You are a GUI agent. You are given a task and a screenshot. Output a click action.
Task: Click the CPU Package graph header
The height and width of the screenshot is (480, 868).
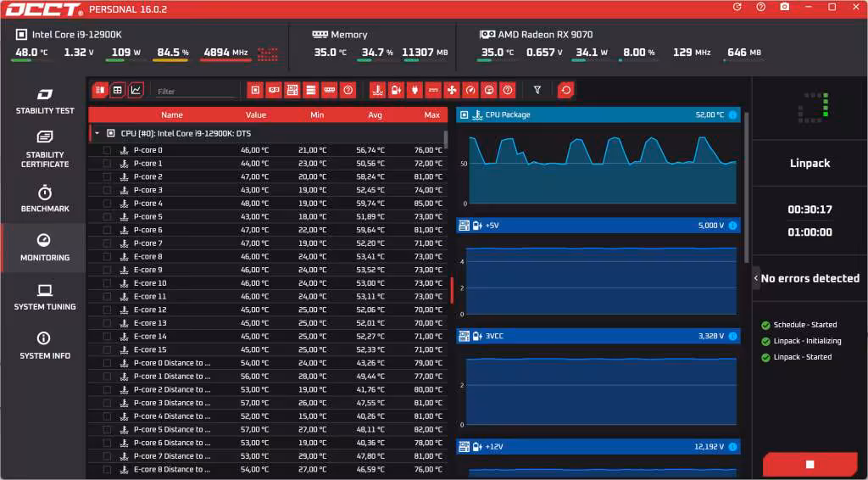pyautogui.click(x=598, y=114)
